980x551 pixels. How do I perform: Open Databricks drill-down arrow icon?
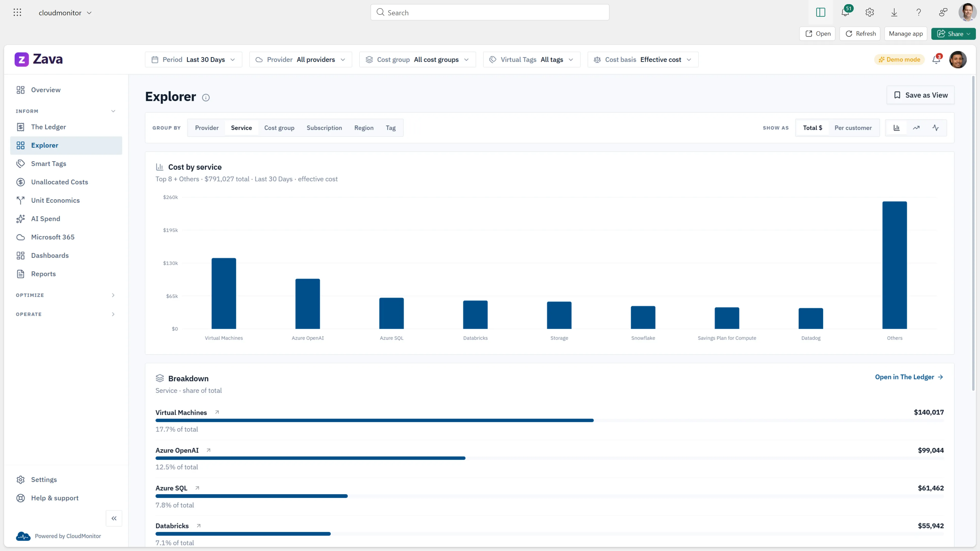tap(199, 526)
